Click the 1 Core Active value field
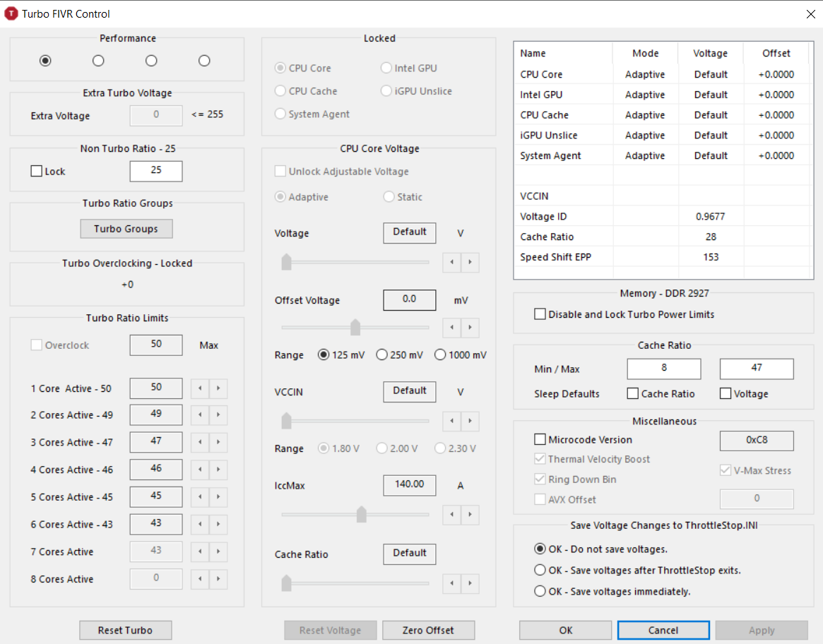 [x=156, y=388]
